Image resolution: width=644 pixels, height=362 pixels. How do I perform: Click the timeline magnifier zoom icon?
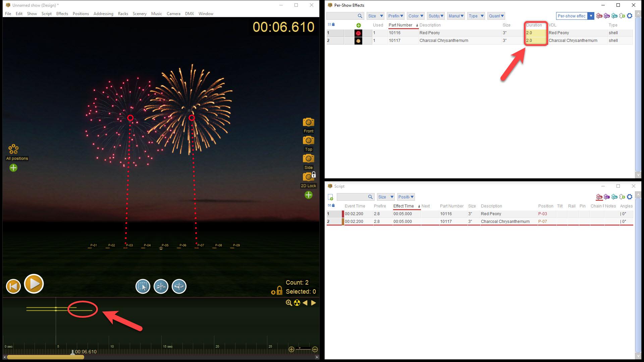pyautogui.click(x=289, y=303)
